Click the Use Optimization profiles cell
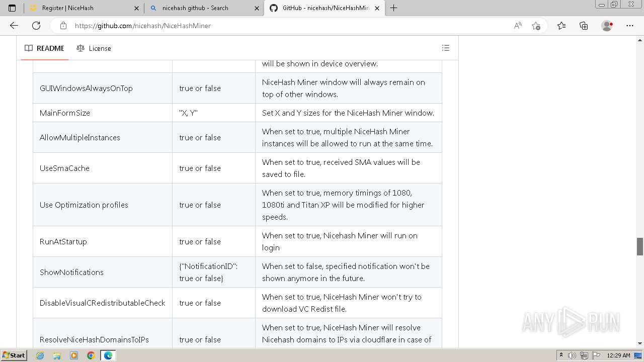 coord(103,205)
